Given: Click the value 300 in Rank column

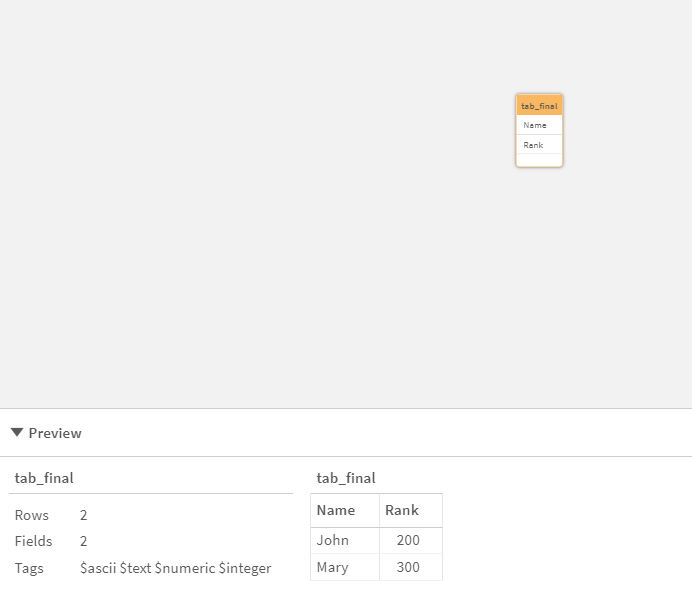Looking at the screenshot, I should (x=408, y=568).
